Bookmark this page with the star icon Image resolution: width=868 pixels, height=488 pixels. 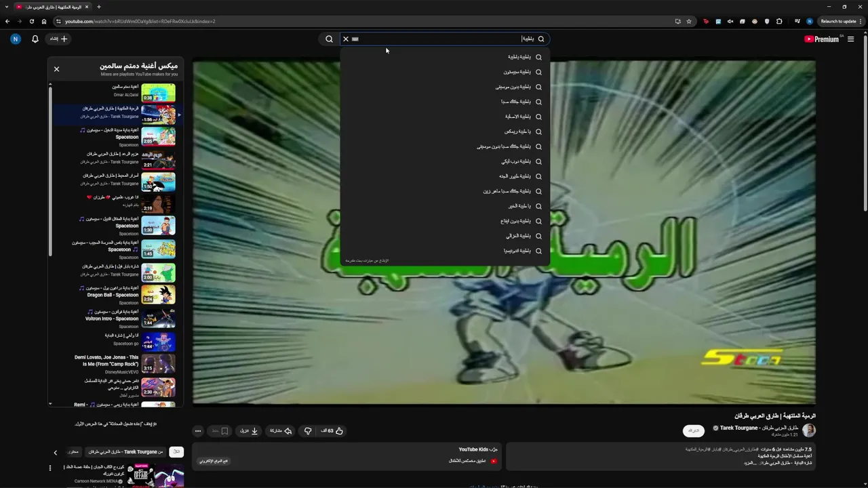click(689, 21)
